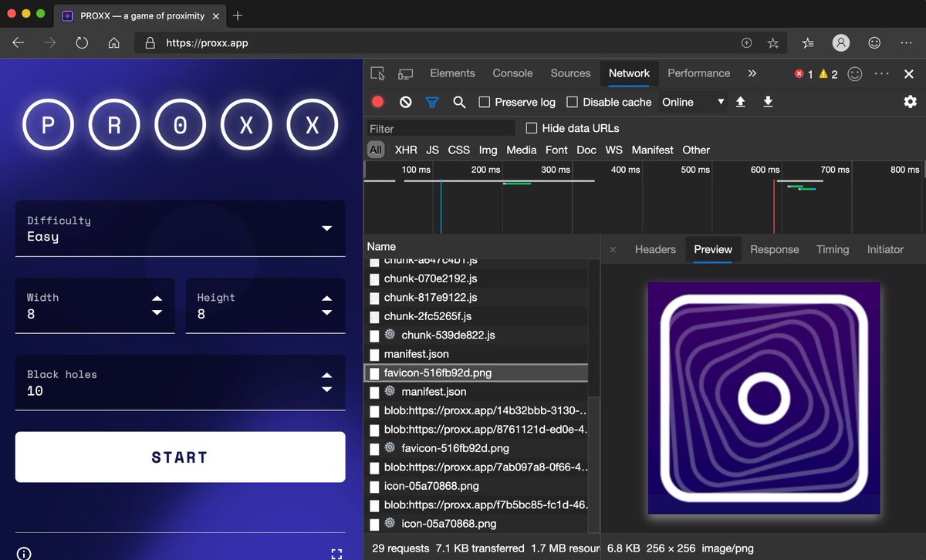Open DevTools feedback smiley icon

855,74
